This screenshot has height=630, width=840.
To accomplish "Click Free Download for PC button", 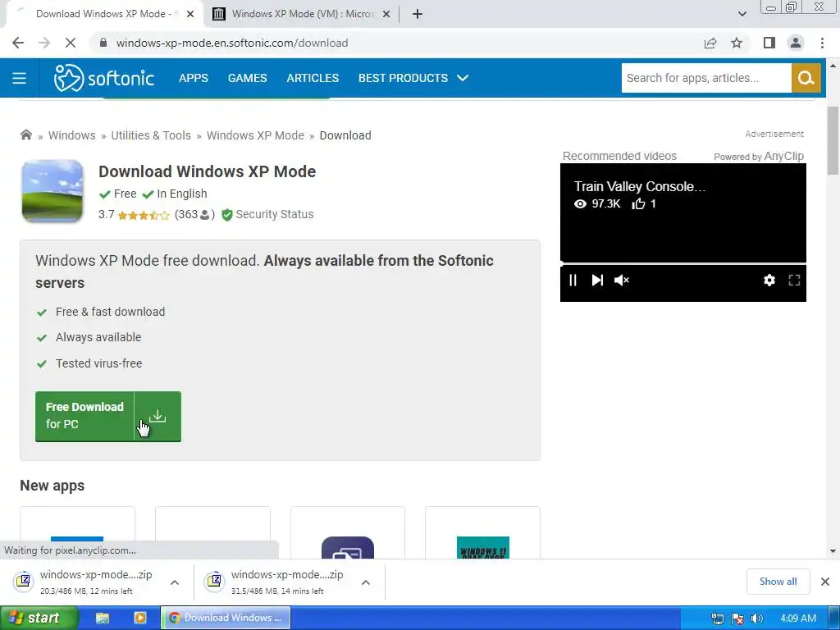I will coord(108,416).
